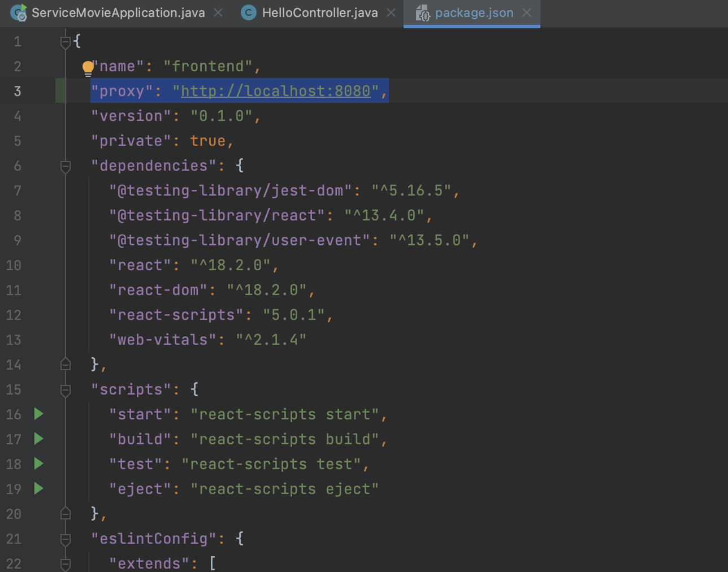The height and width of the screenshot is (572, 728).
Task: Click line number 16 in the gutter
Action: (x=14, y=414)
